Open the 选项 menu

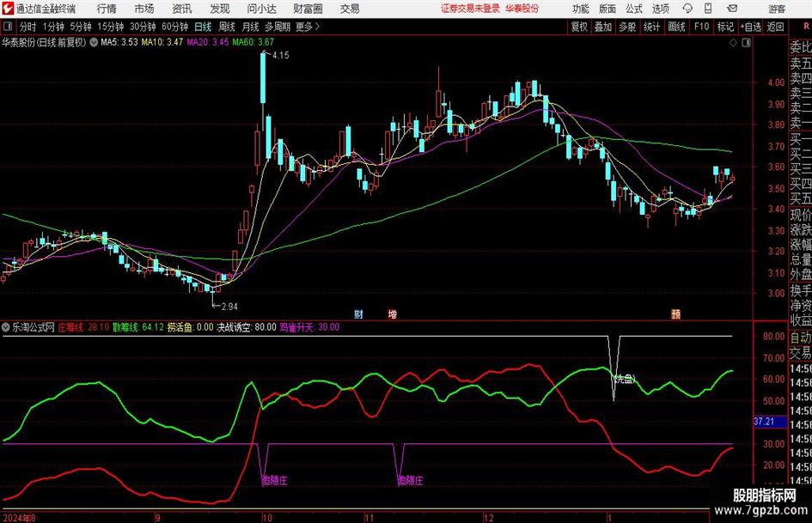660,9
